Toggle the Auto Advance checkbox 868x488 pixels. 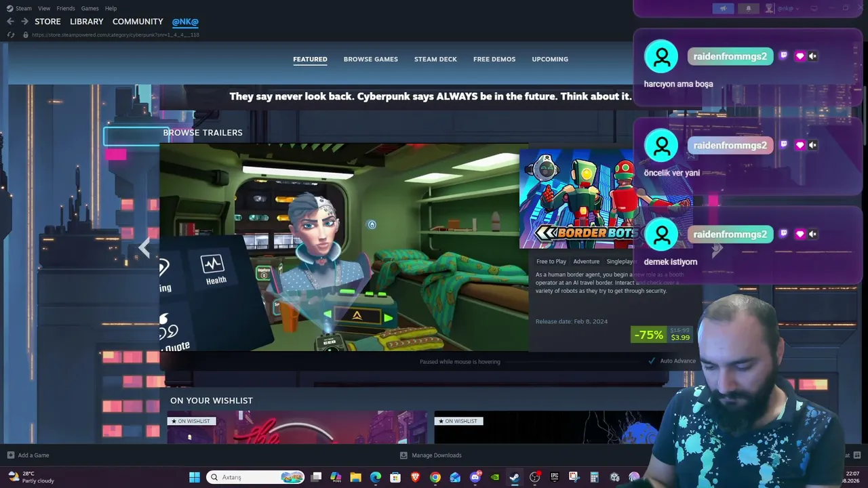(652, 361)
